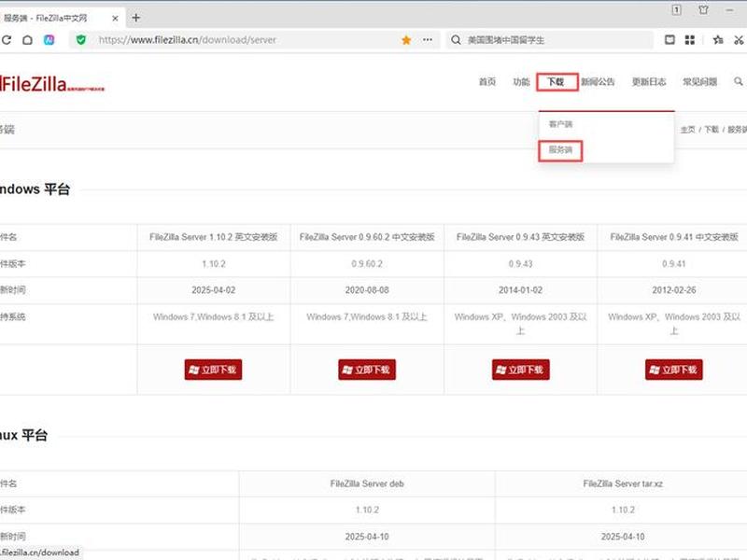Click the "FileZilla Server 0.9.41 中文安装版" header cell
Screen dimensions: 747x560
pyautogui.click(x=674, y=237)
